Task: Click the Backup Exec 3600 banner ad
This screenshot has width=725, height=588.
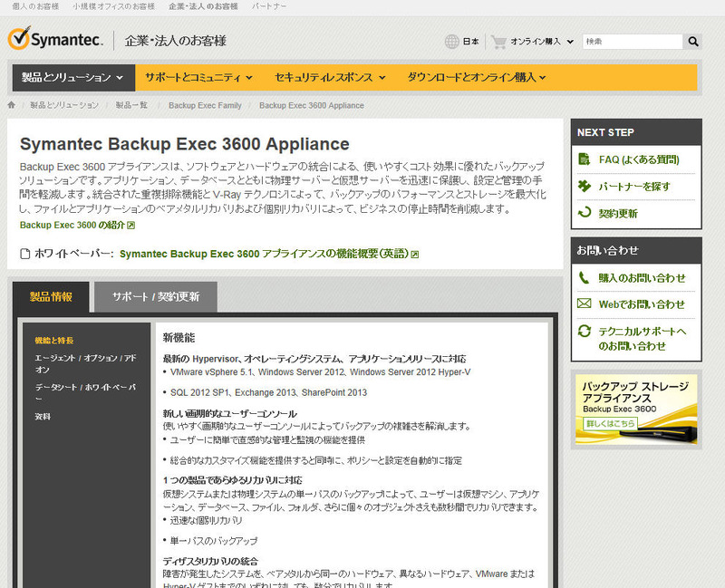Action: (x=636, y=408)
